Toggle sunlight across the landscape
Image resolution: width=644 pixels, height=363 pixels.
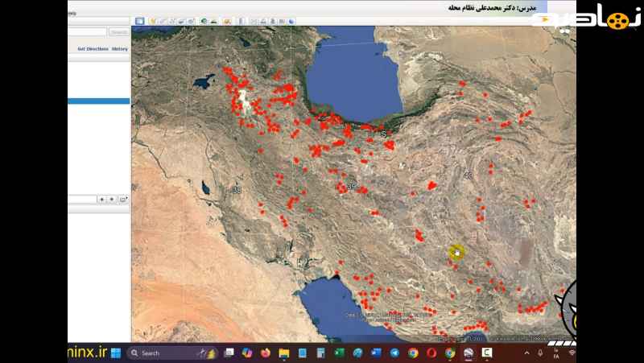(213, 21)
